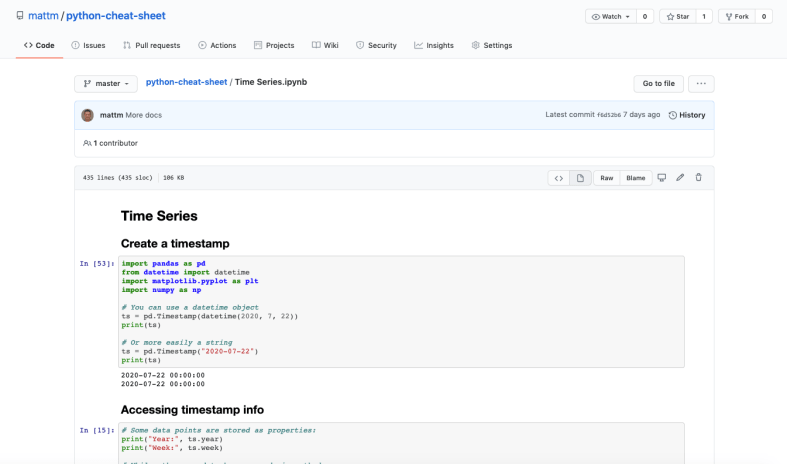Open the Pull requests tab
The height and width of the screenshot is (464, 787).
pyautogui.click(x=151, y=45)
